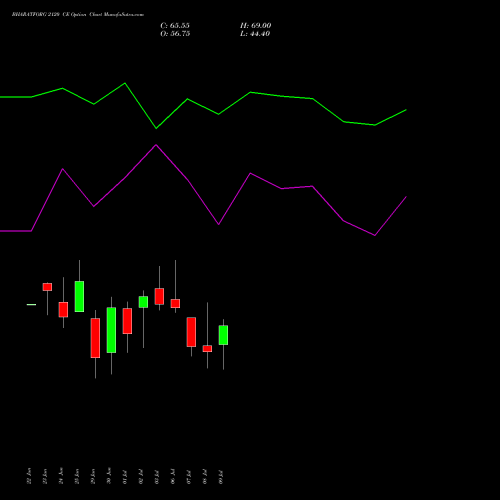Image resolution: width=500 pixels, height=500 pixels.
Task: Click the red candle body above 07 Jul
Action: (191, 332)
